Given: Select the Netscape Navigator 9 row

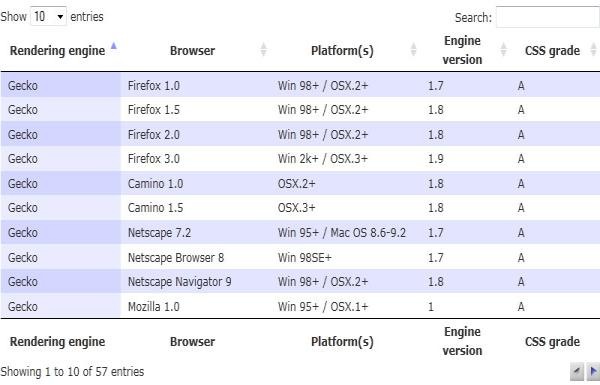Looking at the screenshot, I should (300, 282).
